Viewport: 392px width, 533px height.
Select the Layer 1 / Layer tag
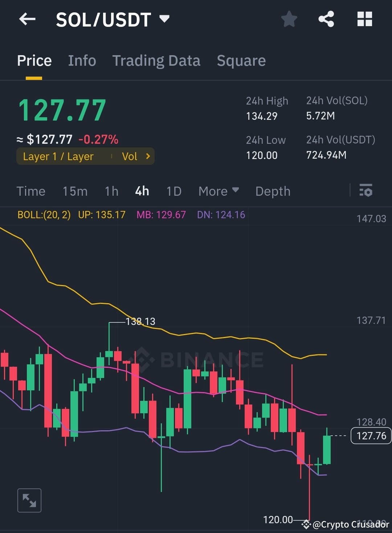[x=58, y=156]
